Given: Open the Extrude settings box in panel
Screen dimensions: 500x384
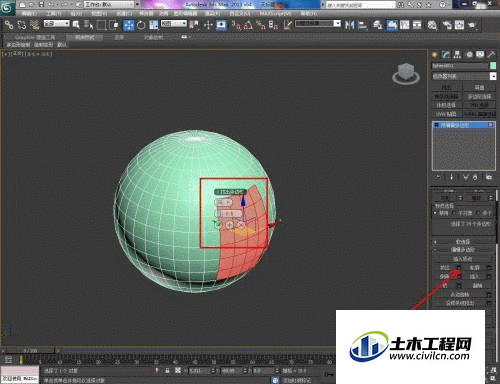Looking at the screenshot, I should point(459,267).
